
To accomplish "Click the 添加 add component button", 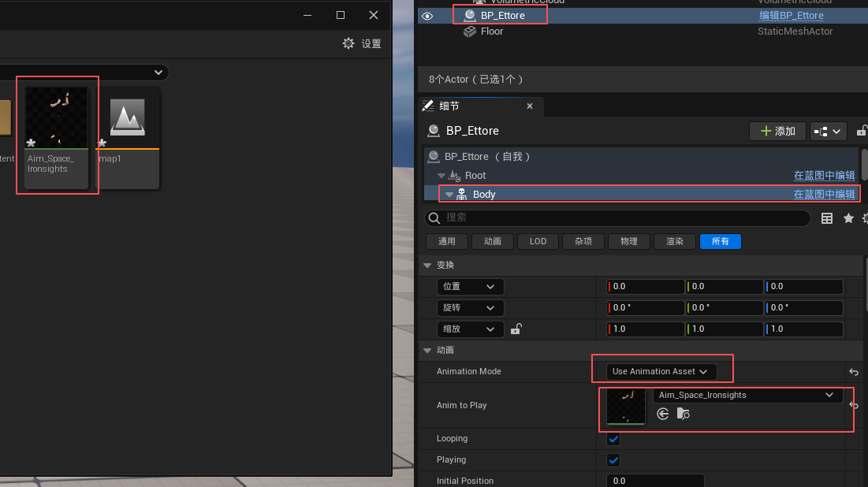I will 777,131.
